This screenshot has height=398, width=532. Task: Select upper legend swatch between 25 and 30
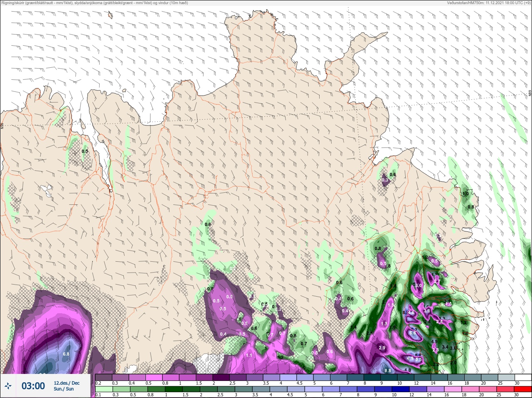tap(506, 377)
